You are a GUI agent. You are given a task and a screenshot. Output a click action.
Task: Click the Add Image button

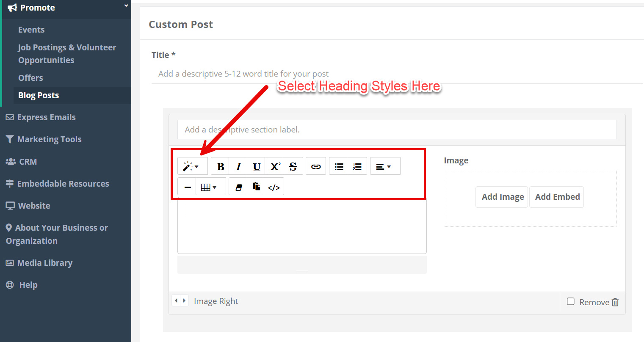[502, 197]
